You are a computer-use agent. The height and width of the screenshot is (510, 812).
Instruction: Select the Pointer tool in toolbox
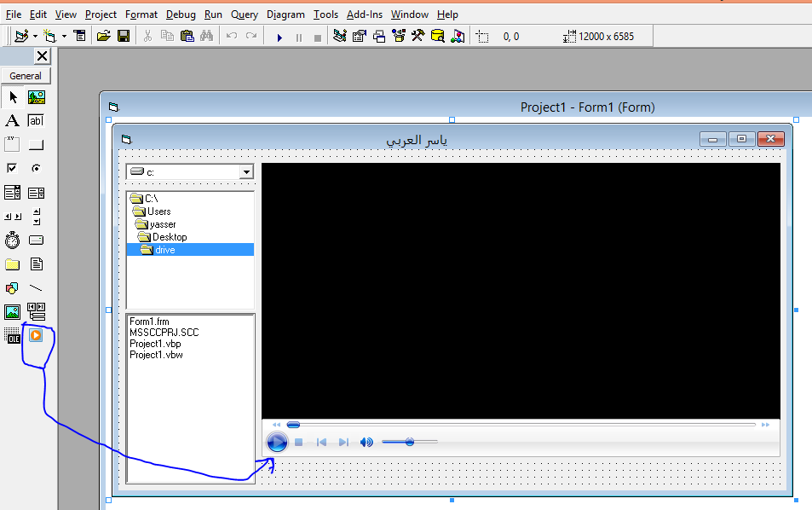click(13, 97)
